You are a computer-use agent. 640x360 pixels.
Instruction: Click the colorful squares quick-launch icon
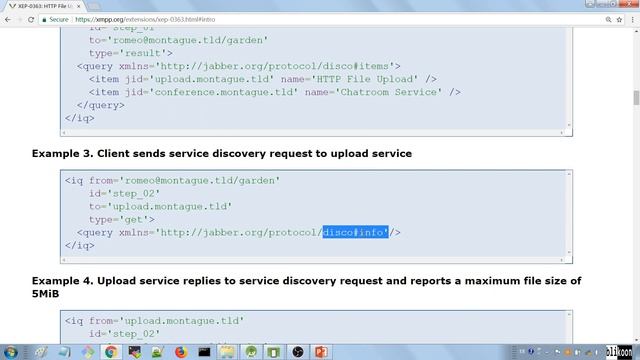[87, 352]
